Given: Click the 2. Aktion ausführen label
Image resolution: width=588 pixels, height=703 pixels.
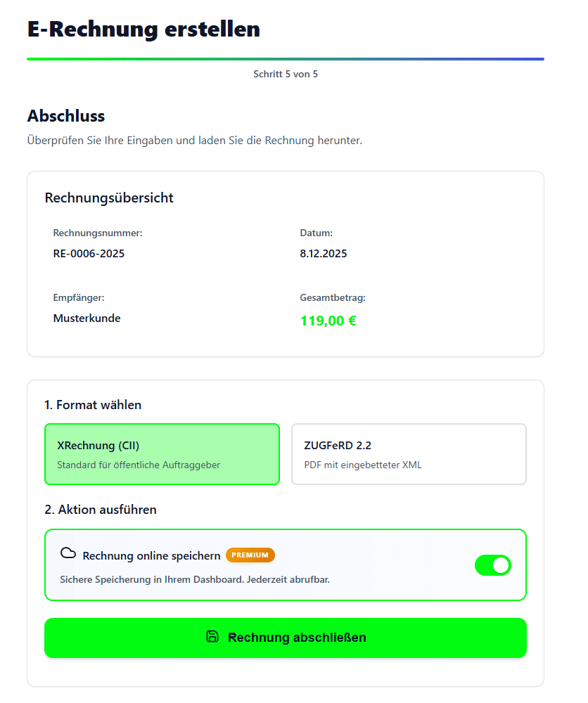Looking at the screenshot, I should click(x=101, y=509).
